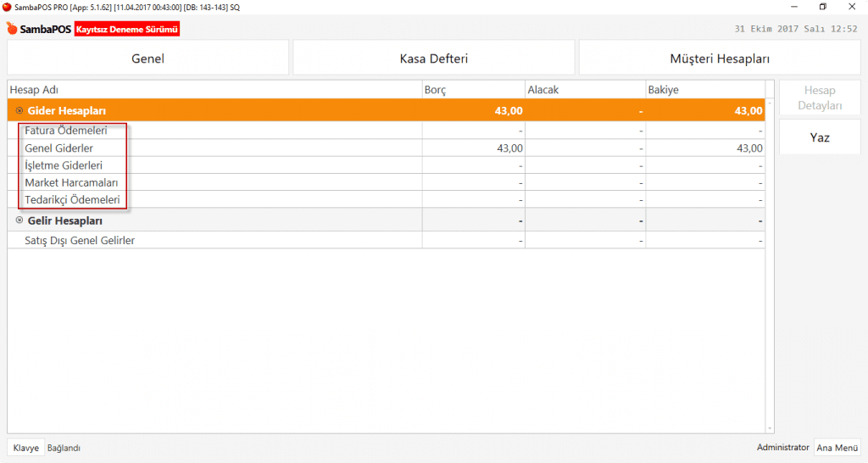
Task: Open the Klavye on-screen keyboard
Action: click(x=25, y=448)
